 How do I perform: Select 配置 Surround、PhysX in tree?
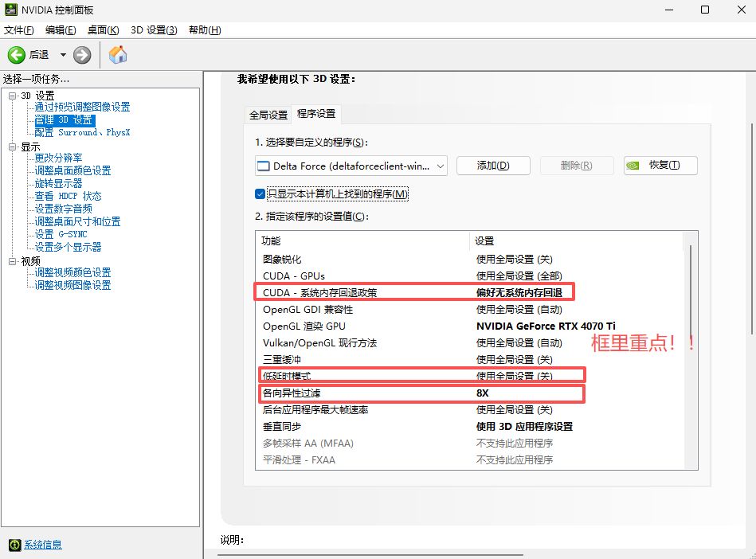(x=82, y=132)
